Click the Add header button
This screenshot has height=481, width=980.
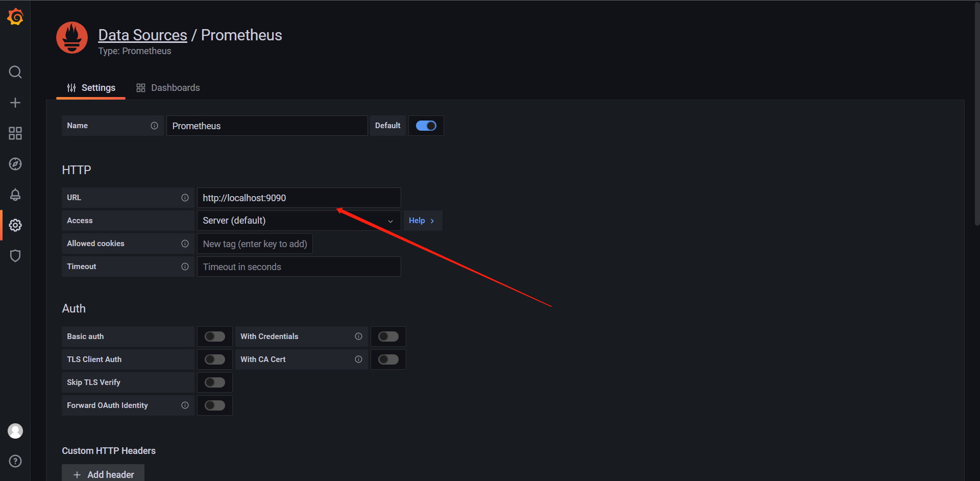click(x=103, y=474)
